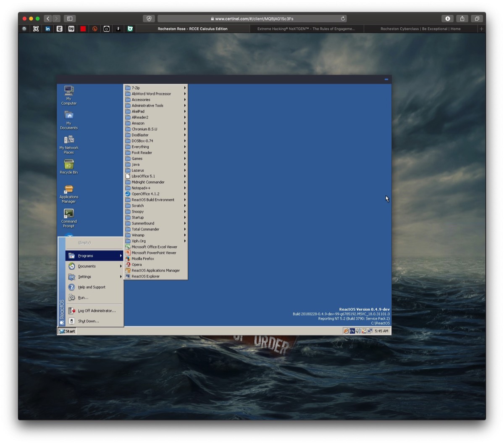Open the Xiph.Org program folder
Screen dimensions: 504x444
point(156,241)
